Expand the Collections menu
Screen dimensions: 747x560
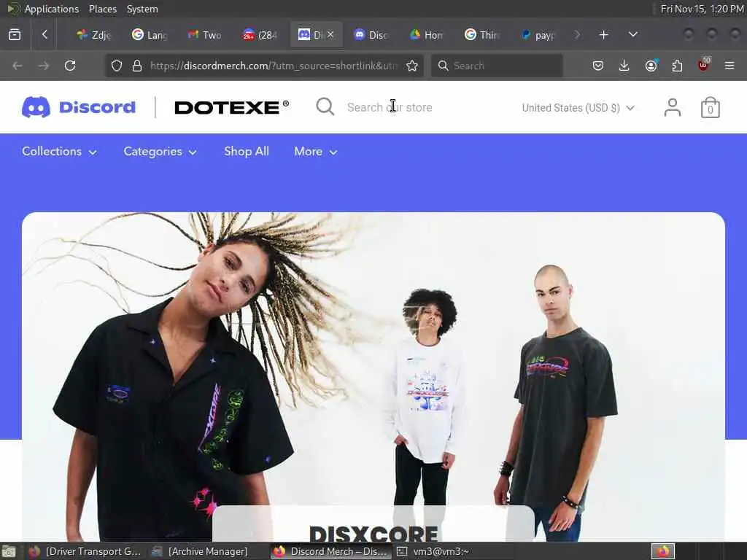coord(60,152)
